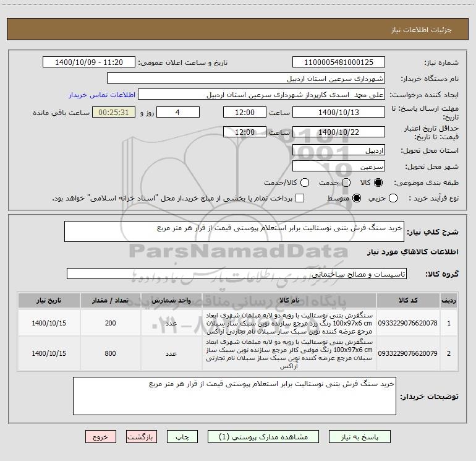The height and width of the screenshot is (461, 476).
Task: Click the response deadline time 12:00 field
Action: coord(245,112)
